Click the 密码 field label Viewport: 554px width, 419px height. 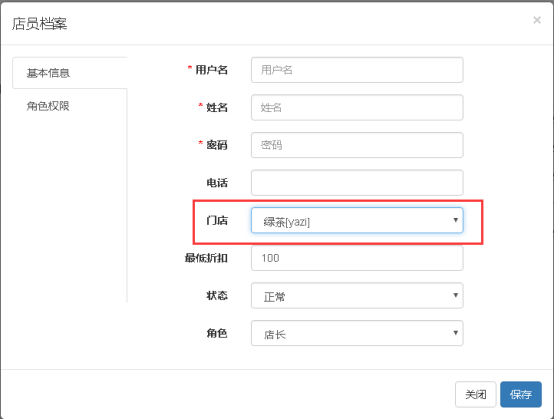[x=217, y=145]
